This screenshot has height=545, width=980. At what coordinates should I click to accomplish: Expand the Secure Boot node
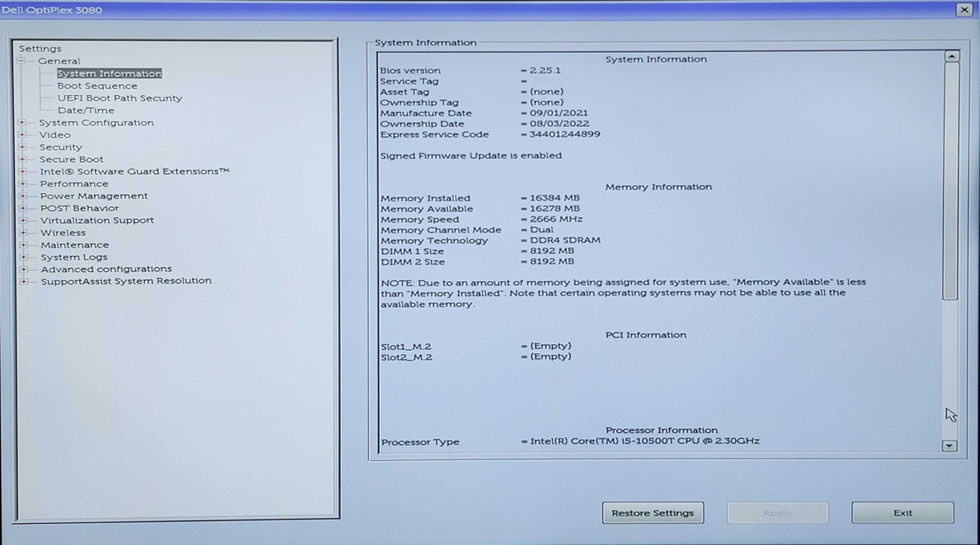(x=23, y=159)
